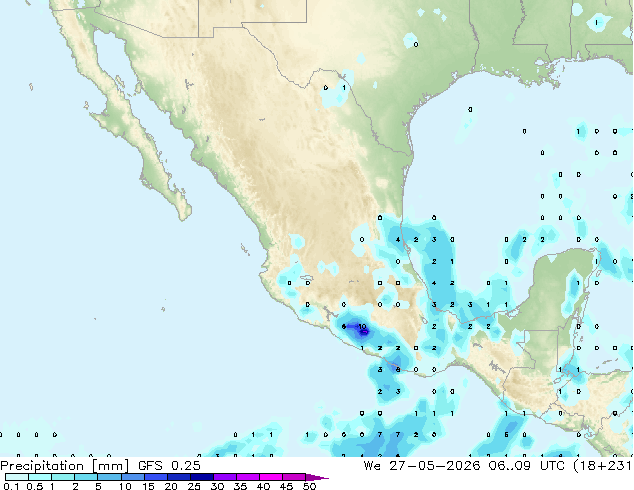Click the legend label '35'
The height and width of the screenshot is (490, 634).
pyautogui.click(x=240, y=486)
